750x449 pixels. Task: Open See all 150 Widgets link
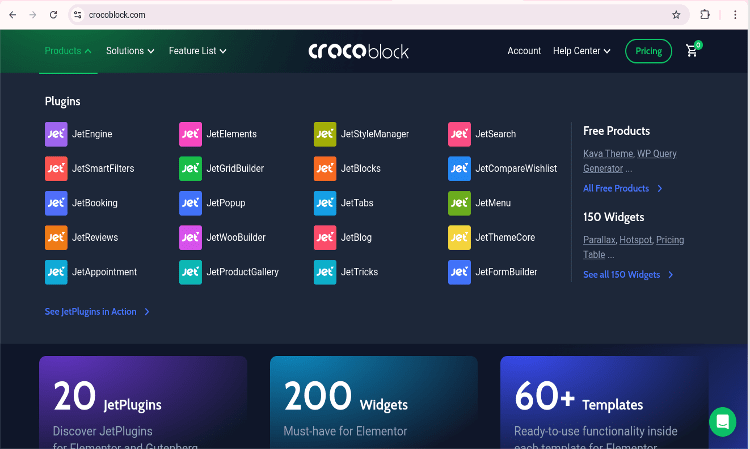[628, 274]
